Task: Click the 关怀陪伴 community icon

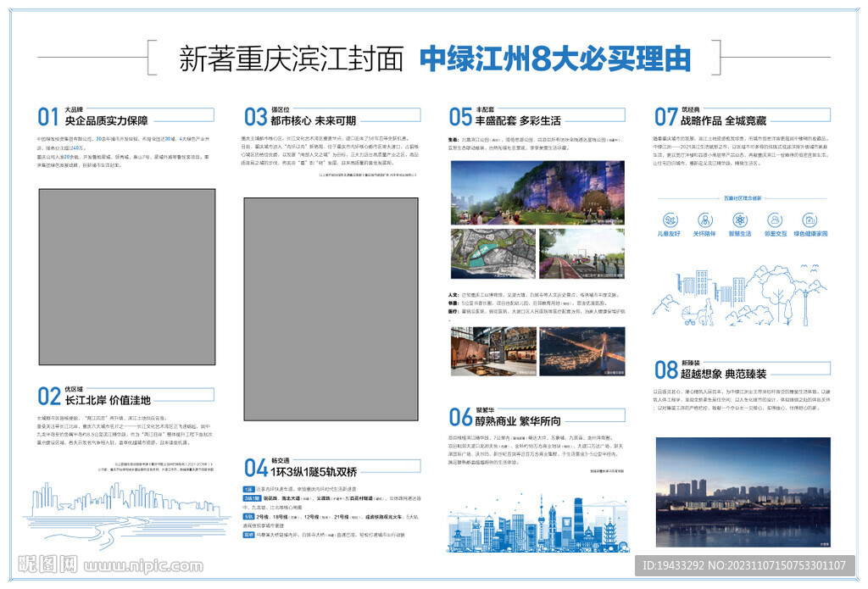Action: click(704, 220)
